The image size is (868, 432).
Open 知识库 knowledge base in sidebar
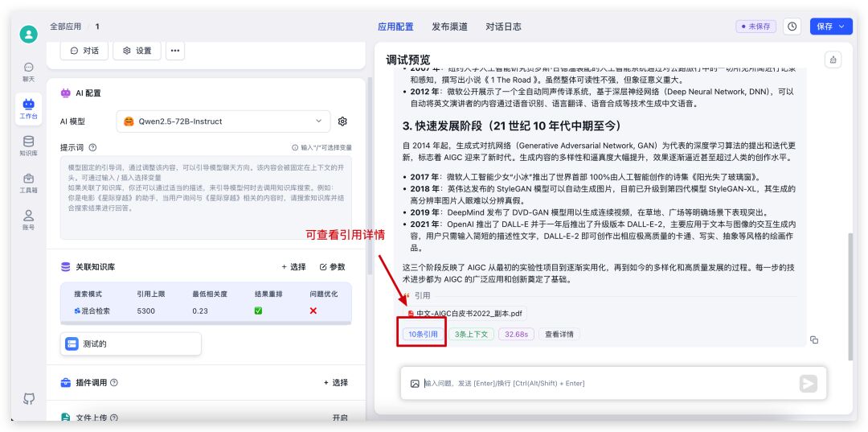point(28,145)
